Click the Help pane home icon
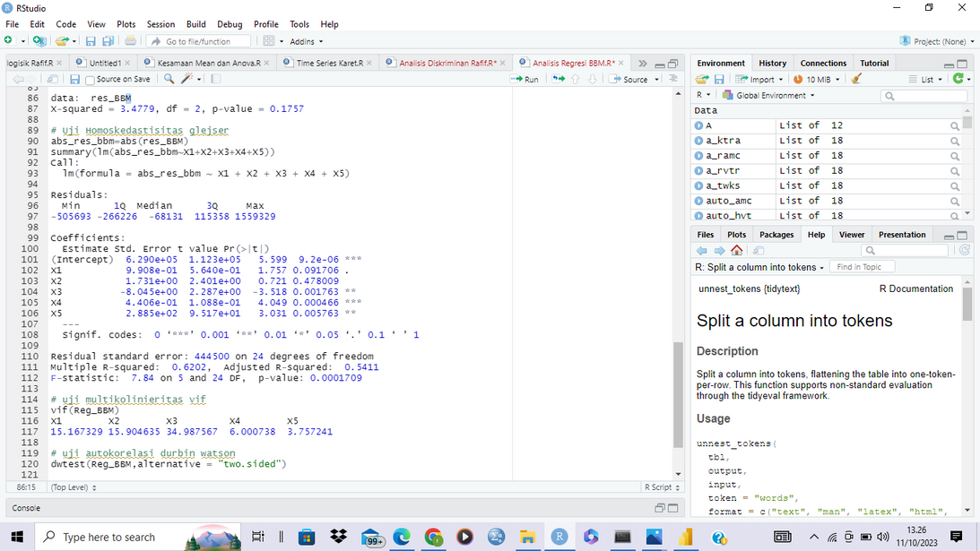The height and width of the screenshot is (551, 980). (737, 251)
